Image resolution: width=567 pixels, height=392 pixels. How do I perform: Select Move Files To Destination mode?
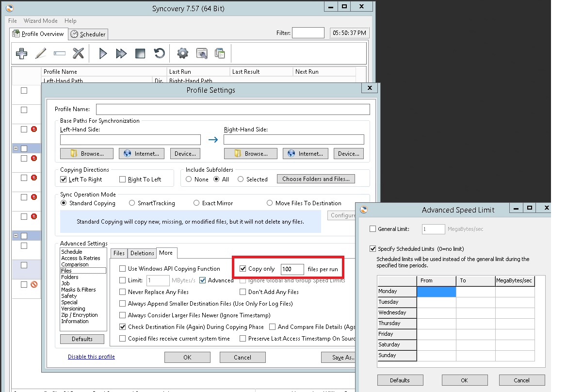click(x=270, y=203)
